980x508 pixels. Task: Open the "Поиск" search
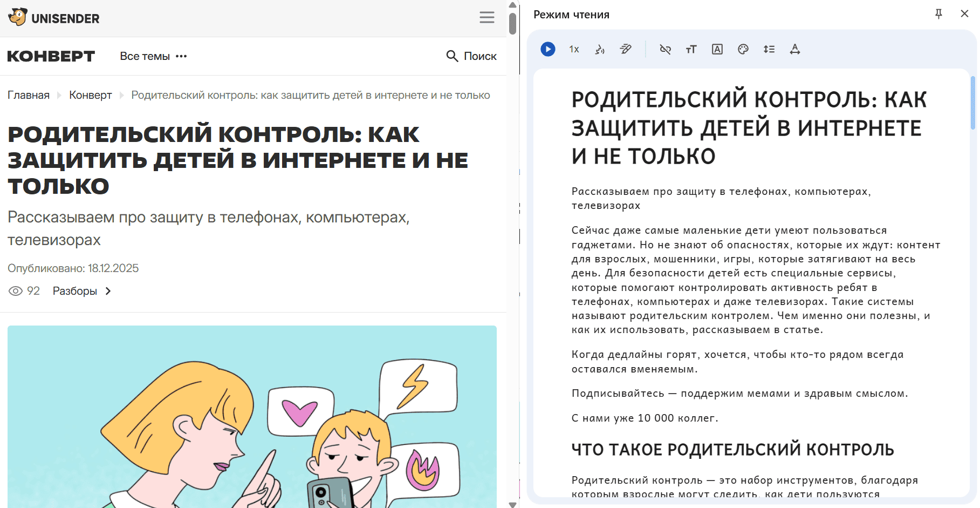[471, 56]
